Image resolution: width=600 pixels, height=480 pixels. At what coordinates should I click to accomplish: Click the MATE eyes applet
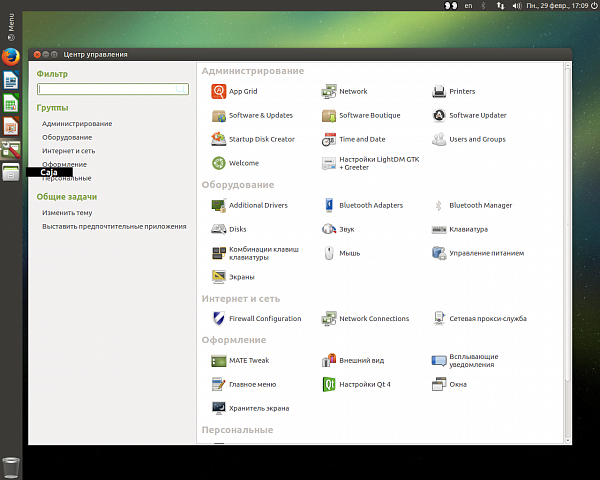click(451, 6)
